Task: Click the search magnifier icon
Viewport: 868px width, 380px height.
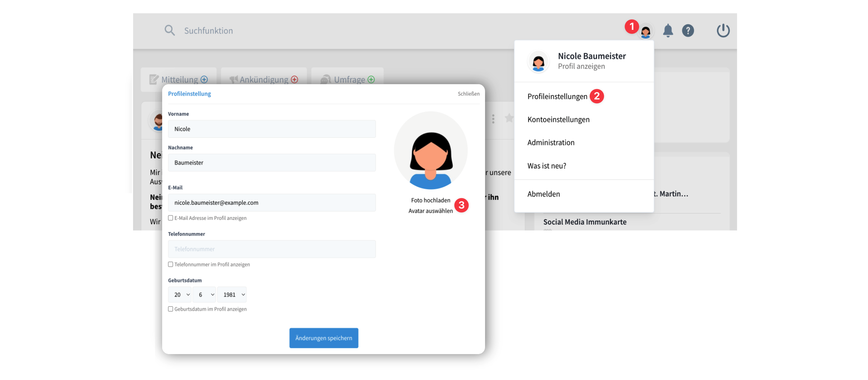Action: tap(169, 31)
